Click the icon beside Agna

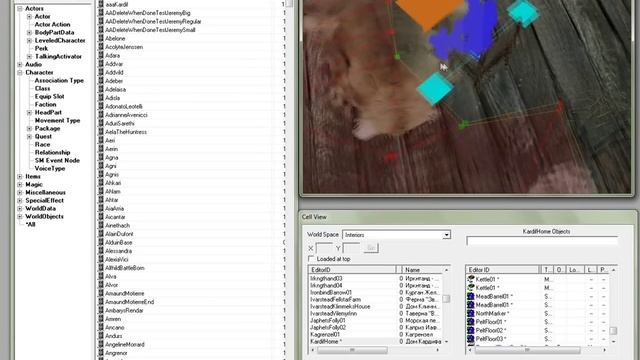(x=101, y=158)
